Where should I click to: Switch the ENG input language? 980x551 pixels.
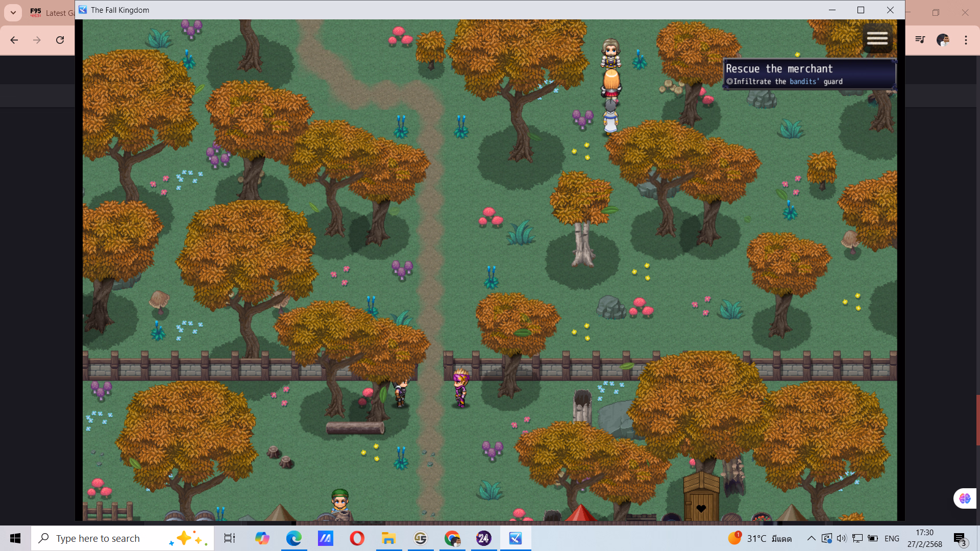tap(892, 538)
